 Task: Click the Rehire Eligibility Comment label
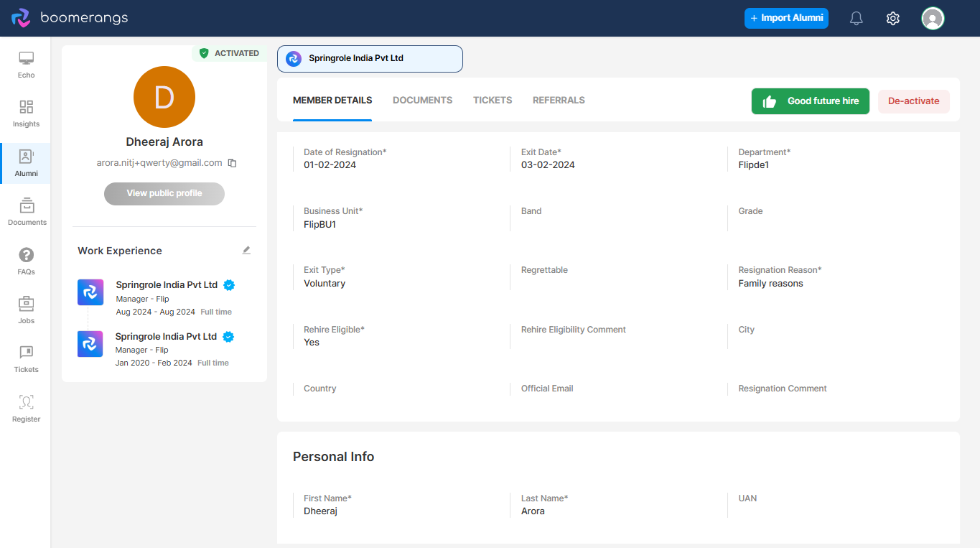pos(574,330)
